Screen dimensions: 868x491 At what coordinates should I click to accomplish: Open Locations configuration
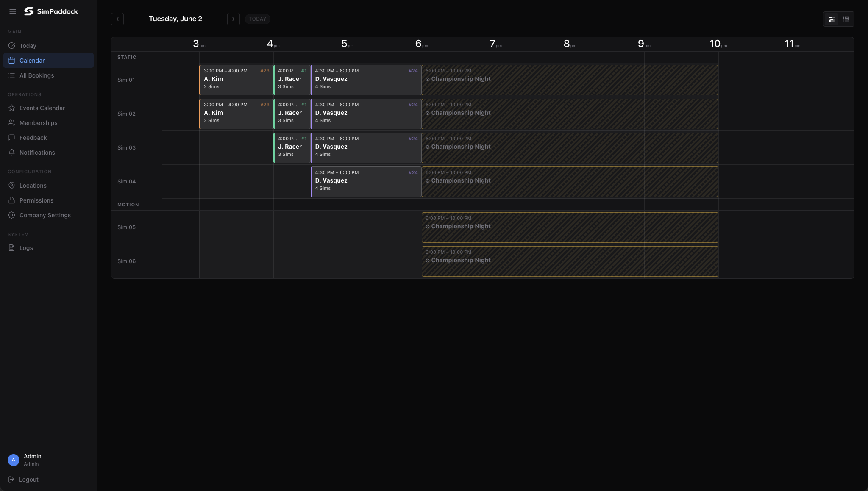click(48, 186)
